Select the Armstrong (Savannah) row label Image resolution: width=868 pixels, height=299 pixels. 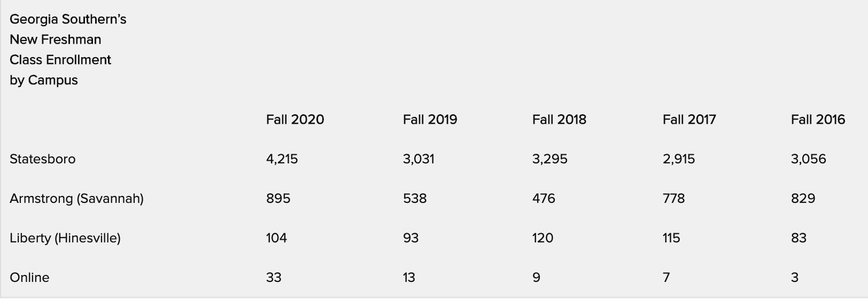click(76, 199)
